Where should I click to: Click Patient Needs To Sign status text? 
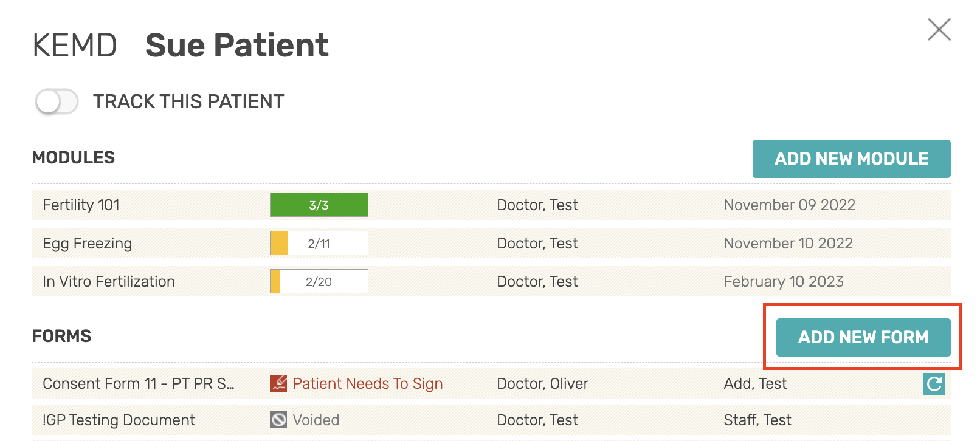(x=368, y=383)
